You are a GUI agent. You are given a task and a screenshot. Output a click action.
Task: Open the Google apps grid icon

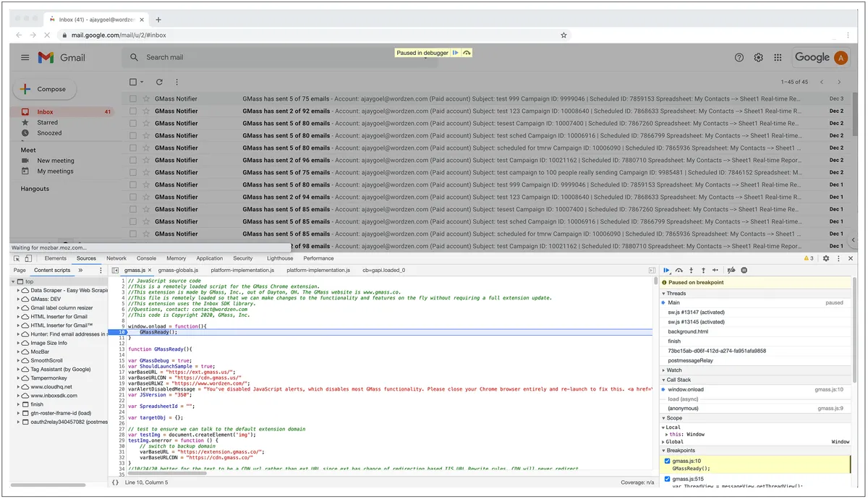tap(778, 58)
